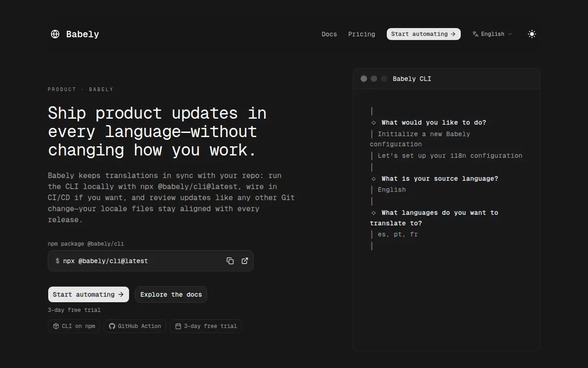The width and height of the screenshot is (588, 368).
Task: Click the '3-day free trial' note under buttons
Action: 74,310
